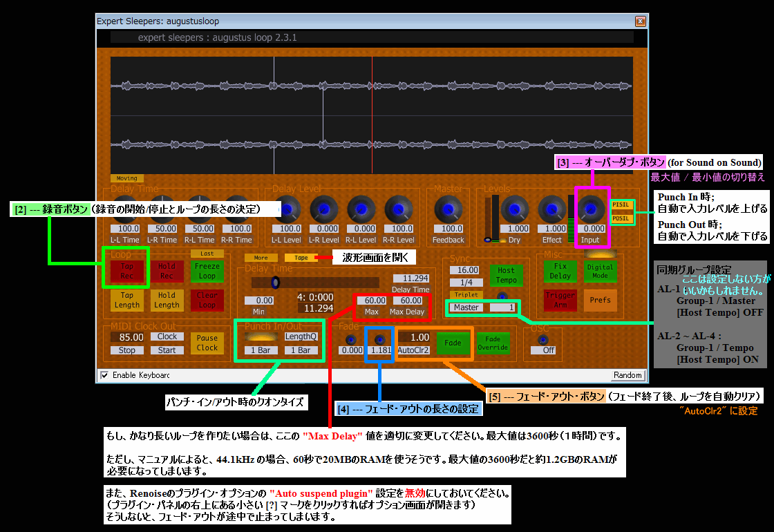This screenshot has width=774, height=532.
Task: Click the Delay Time value 11.294
Action: [x=410, y=278]
